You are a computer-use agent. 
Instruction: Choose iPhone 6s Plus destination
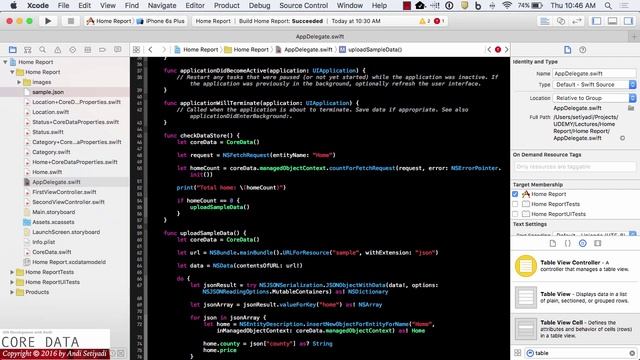tap(160, 21)
